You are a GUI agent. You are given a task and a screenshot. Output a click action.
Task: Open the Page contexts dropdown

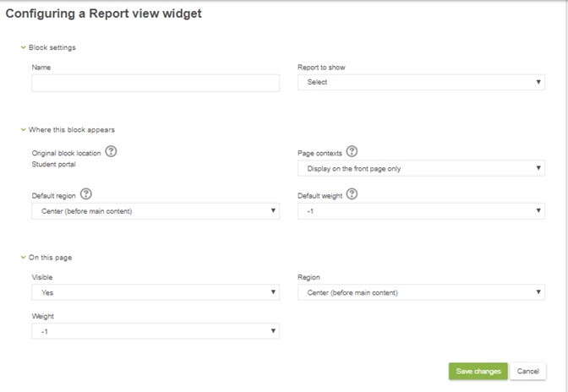click(x=421, y=168)
